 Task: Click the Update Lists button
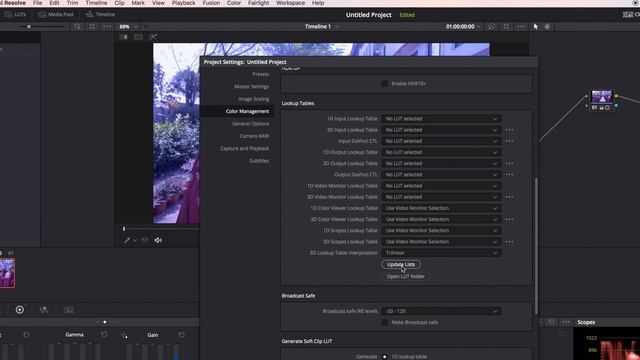click(x=401, y=264)
